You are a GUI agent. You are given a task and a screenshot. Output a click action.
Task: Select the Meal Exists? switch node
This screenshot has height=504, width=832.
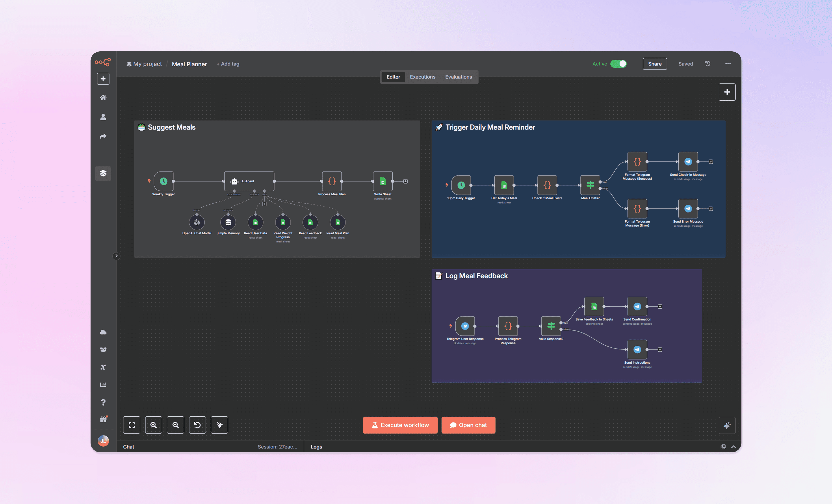coord(590,185)
